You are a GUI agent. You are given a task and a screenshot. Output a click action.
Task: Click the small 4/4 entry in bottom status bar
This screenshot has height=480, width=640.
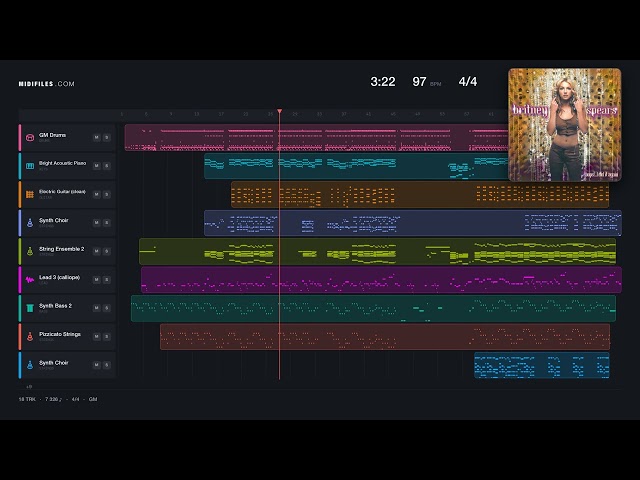coord(76,399)
